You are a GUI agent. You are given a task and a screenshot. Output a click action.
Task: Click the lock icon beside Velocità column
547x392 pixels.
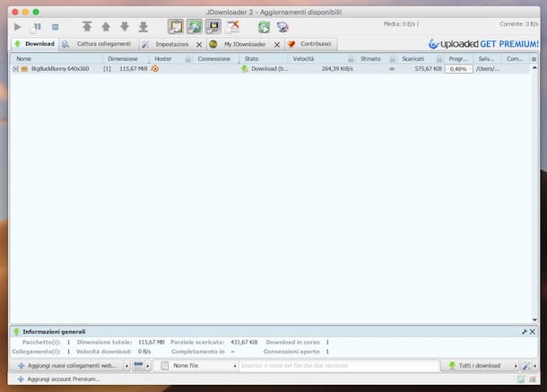pyautogui.click(x=351, y=58)
